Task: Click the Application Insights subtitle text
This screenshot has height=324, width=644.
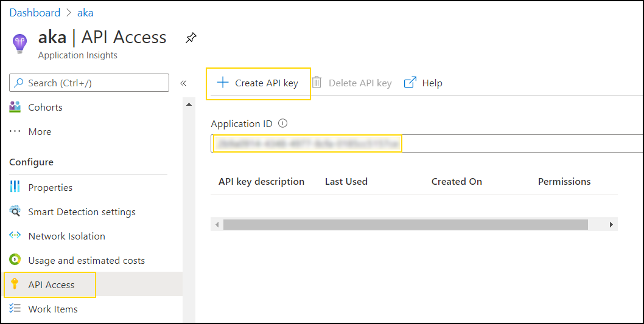Action: point(78,55)
